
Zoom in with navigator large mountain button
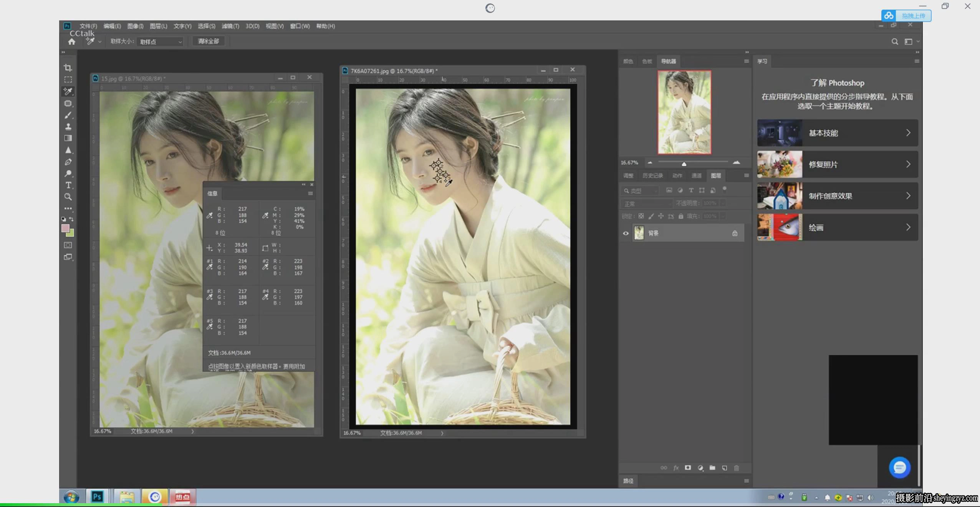736,162
